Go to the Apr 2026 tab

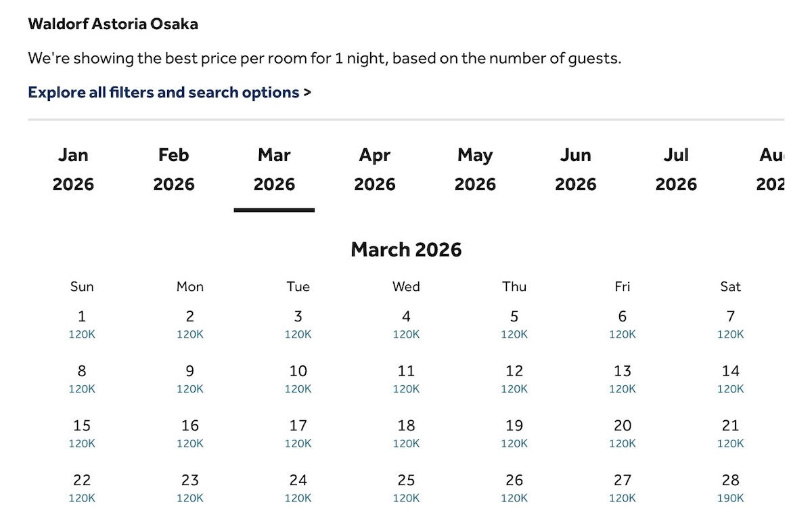[x=375, y=170]
